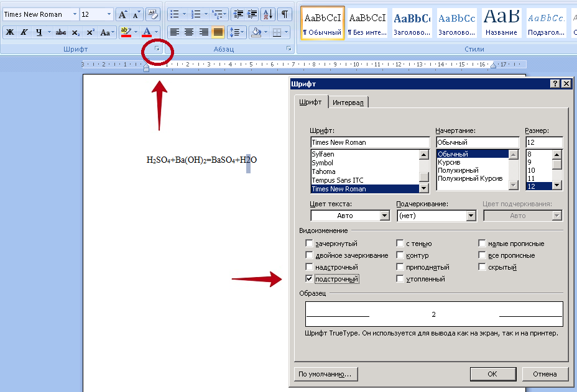This screenshot has width=577, height=392.
Task: Click the Sort (А-Я) icon
Action: tap(267, 14)
